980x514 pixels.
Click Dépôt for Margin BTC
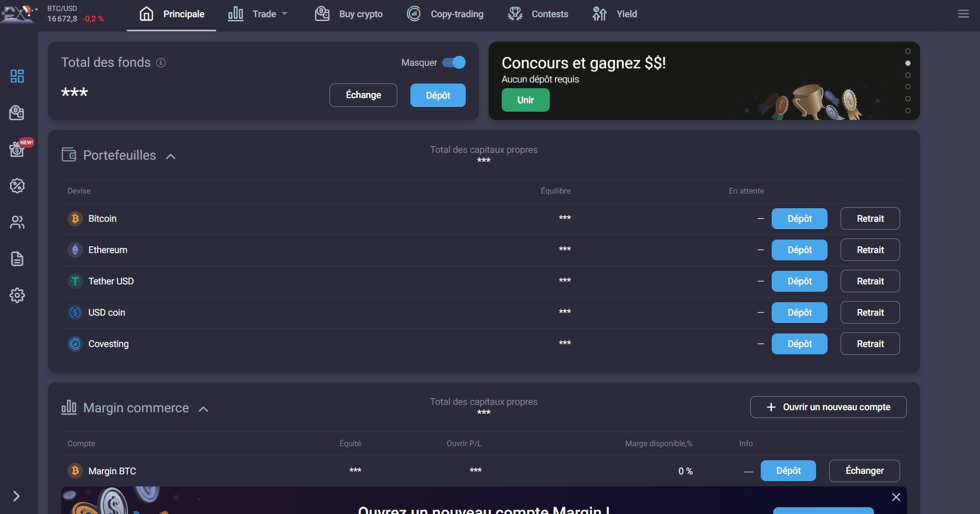pos(788,471)
